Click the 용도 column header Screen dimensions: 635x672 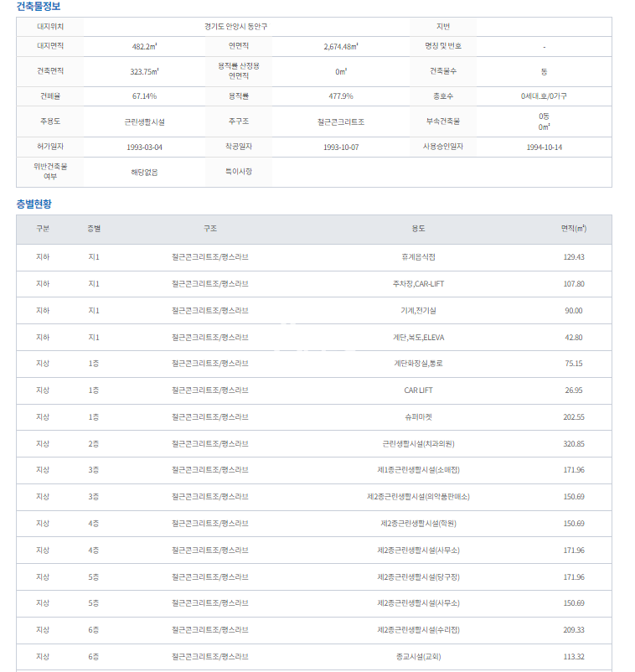click(x=418, y=229)
